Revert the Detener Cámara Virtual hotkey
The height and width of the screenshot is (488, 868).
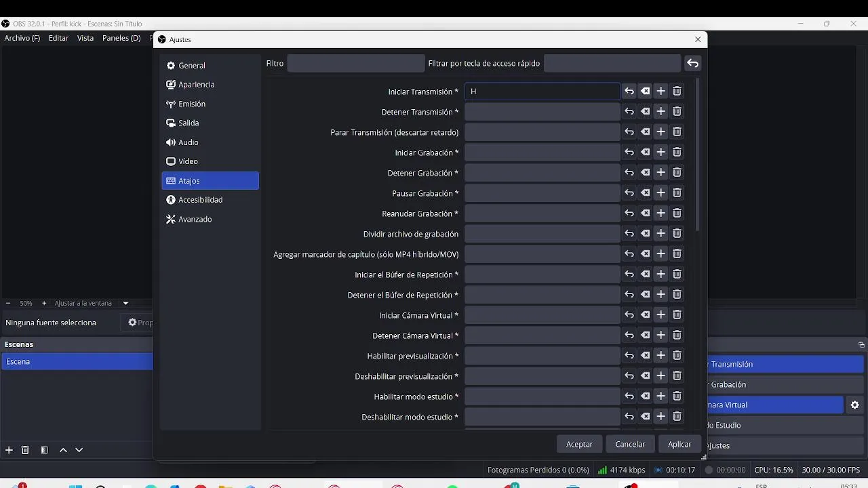click(x=629, y=335)
